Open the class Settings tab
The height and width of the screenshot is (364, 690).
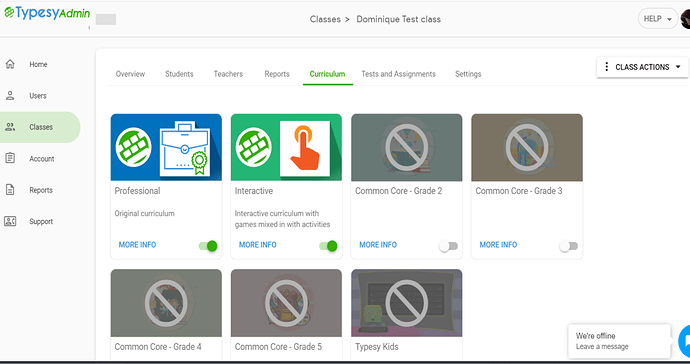click(x=468, y=74)
